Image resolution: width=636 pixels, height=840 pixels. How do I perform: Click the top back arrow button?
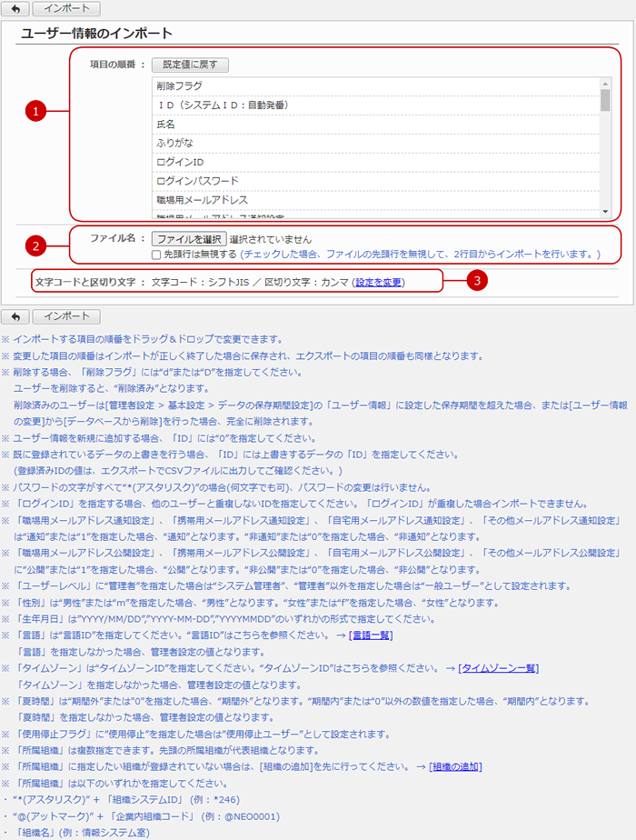tap(15, 8)
